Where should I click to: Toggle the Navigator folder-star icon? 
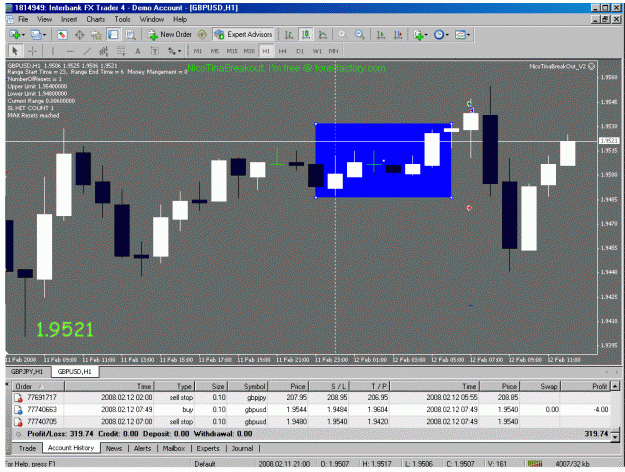pos(96,35)
